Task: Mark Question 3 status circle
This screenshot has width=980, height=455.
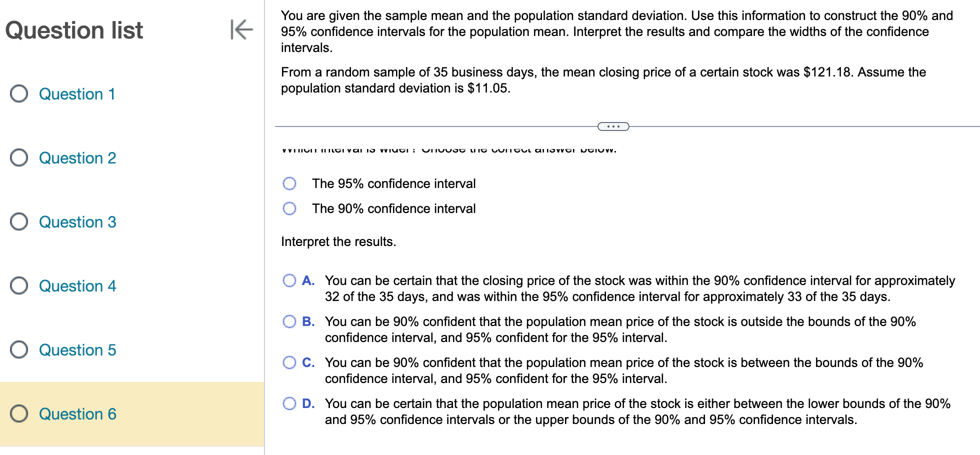Action: tap(18, 222)
